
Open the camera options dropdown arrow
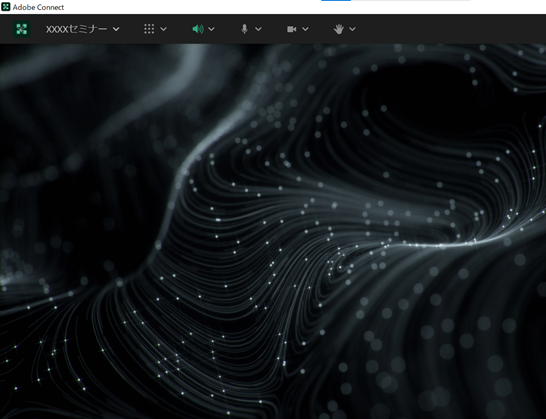(x=305, y=29)
